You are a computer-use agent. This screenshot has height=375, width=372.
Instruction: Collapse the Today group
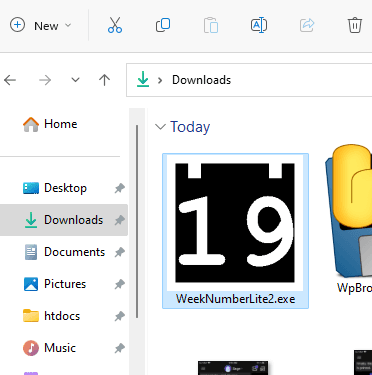pyautogui.click(x=160, y=127)
